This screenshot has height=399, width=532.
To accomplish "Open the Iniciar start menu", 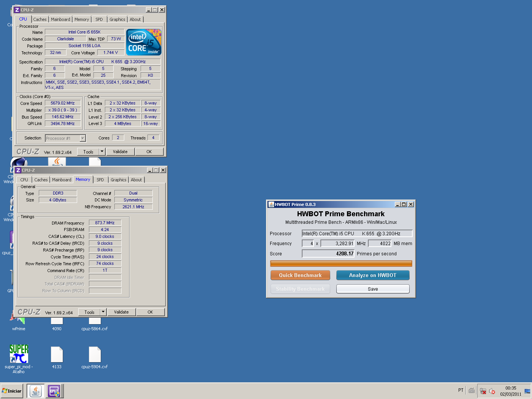I will pyautogui.click(x=12, y=391).
